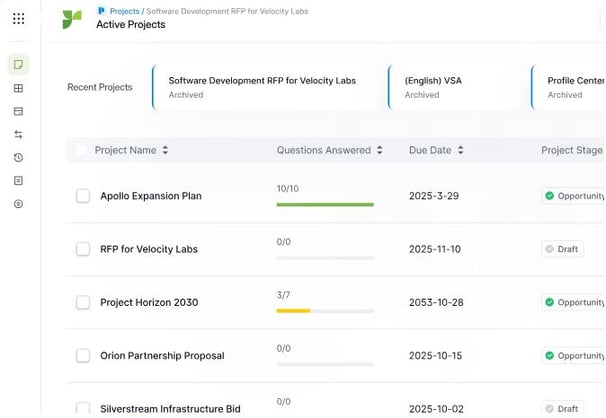This screenshot has height=418, width=606.
Task: Select the sticky note projects sidebar icon
Action: (18, 64)
